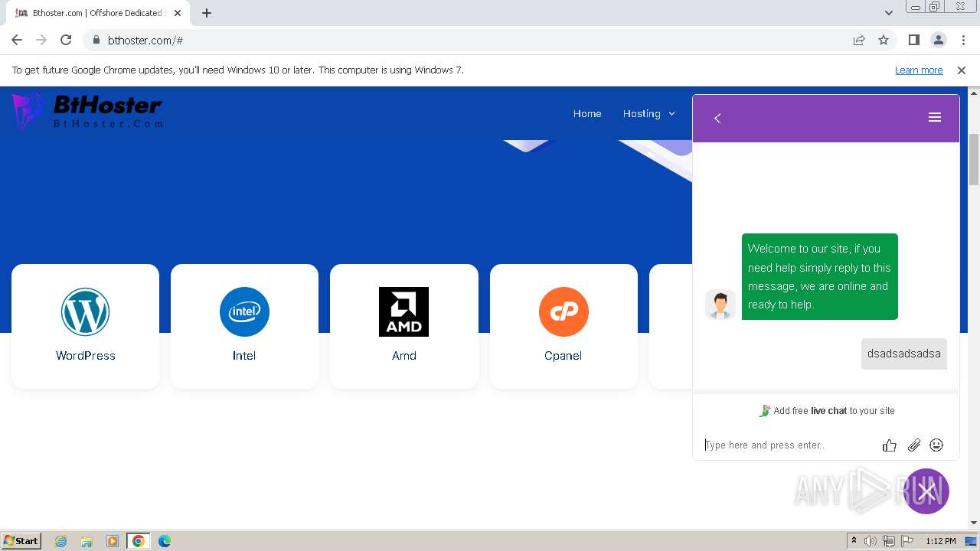
Task: Open the 'Add free live chat' link
Action: pos(827,411)
